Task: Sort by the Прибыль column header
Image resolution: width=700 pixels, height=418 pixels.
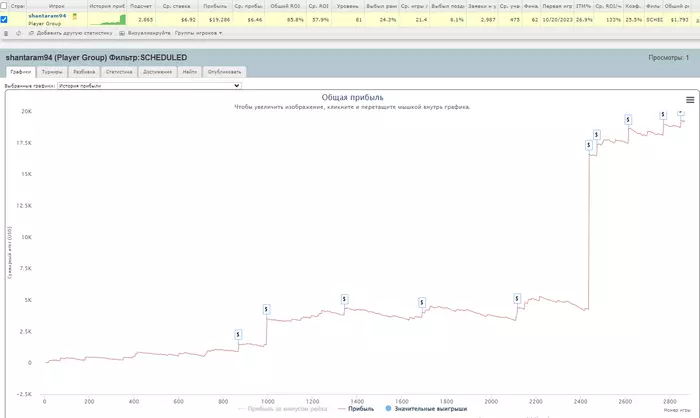Action: [215, 6]
